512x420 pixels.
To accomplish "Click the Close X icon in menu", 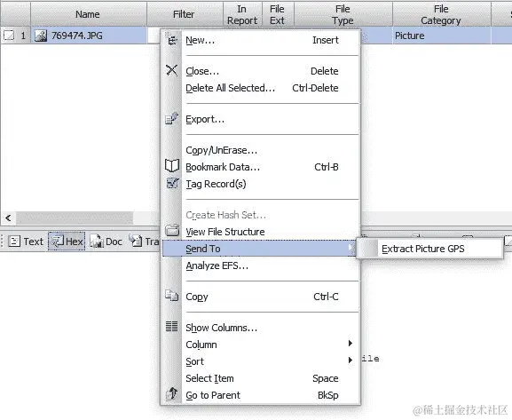I will [x=171, y=70].
